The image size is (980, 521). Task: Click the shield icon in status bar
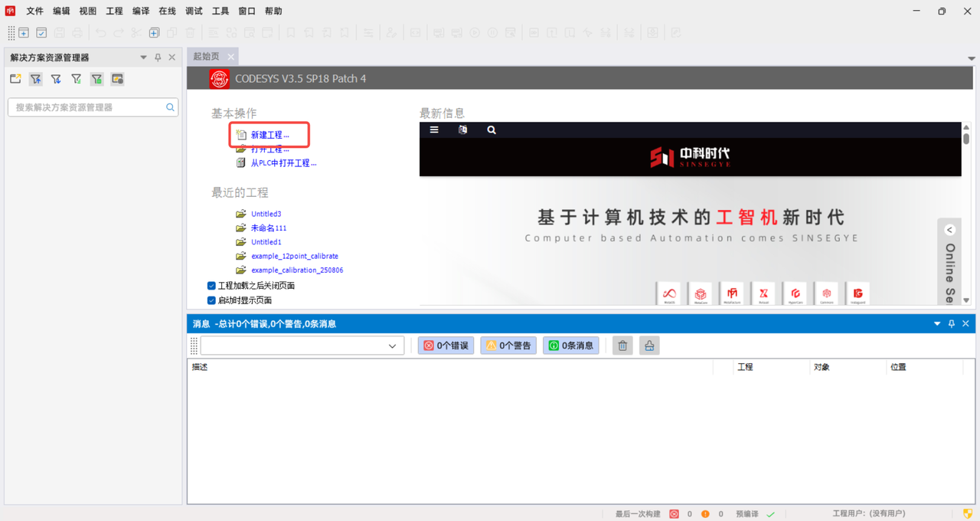click(x=967, y=513)
